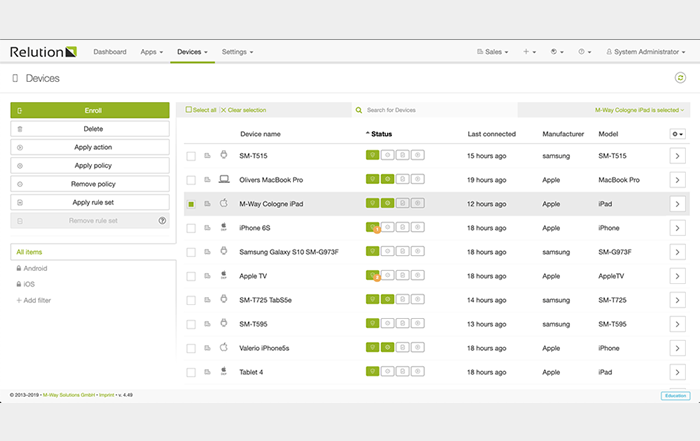
Task: Go to the Dashboard tab
Action: tap(110, 52)
